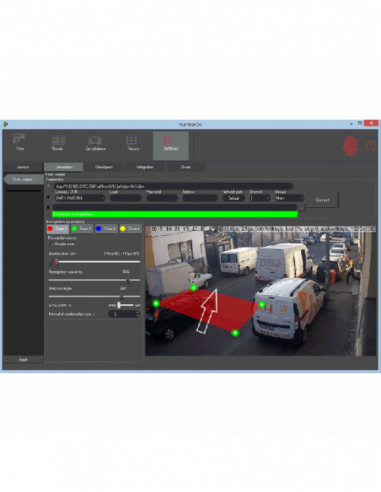Image resolution: width=381 pixels, height=492 pixels.
Task: Click the white direction arrow in video preview
Action: (208, 311)
